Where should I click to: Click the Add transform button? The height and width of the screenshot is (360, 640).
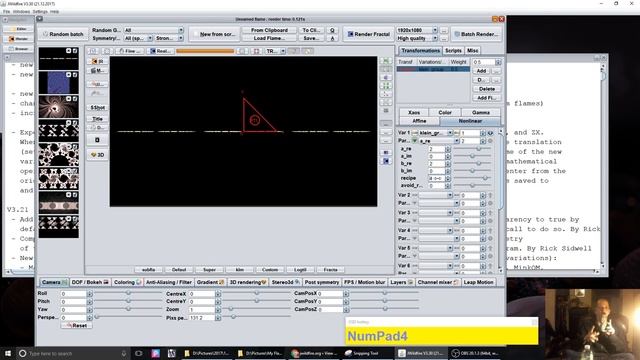(x=481, y=71)
